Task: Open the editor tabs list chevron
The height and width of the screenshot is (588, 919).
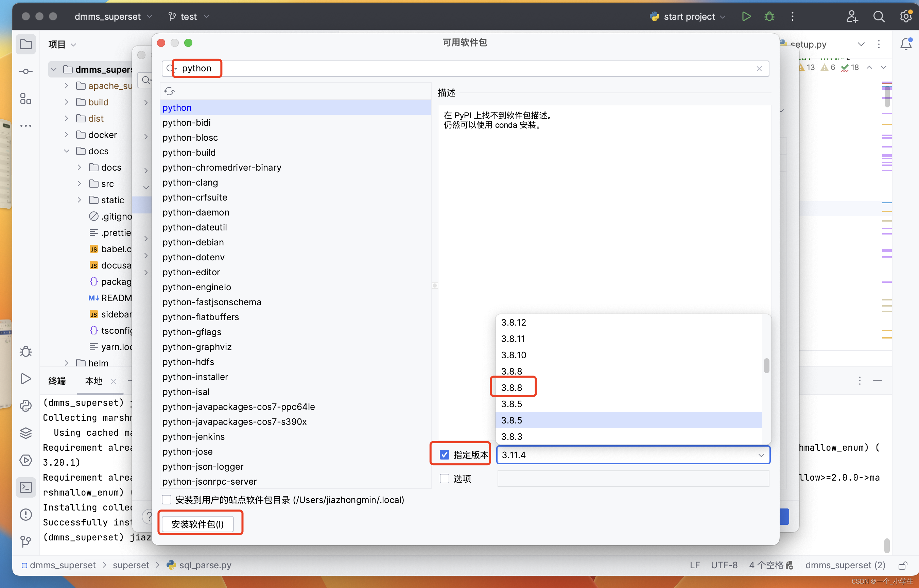Action: pyautogui.click(x=861, y=44)
